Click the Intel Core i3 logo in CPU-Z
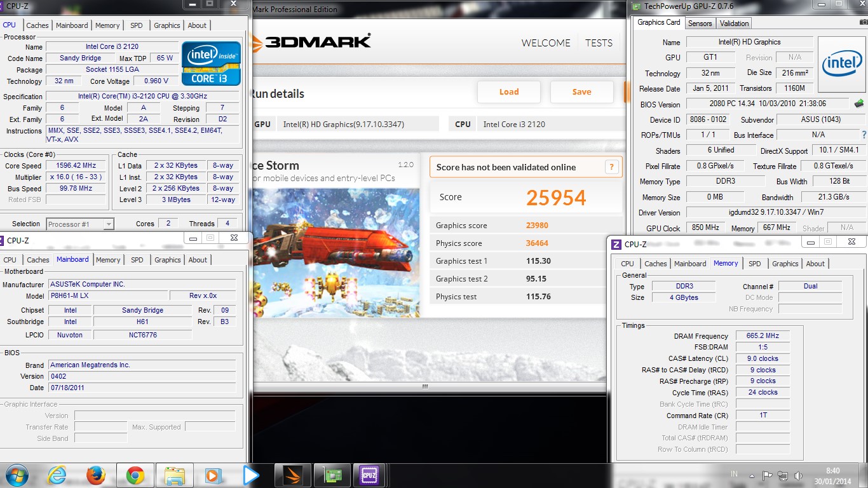The width and height of the screenshot is (868, 488). coord(211,64)
